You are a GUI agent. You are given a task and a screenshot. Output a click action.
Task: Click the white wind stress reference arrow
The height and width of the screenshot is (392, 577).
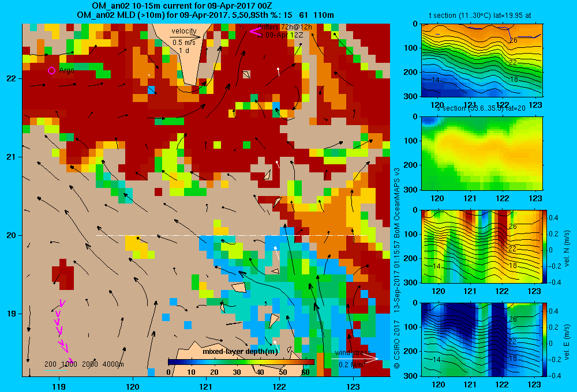355,358
